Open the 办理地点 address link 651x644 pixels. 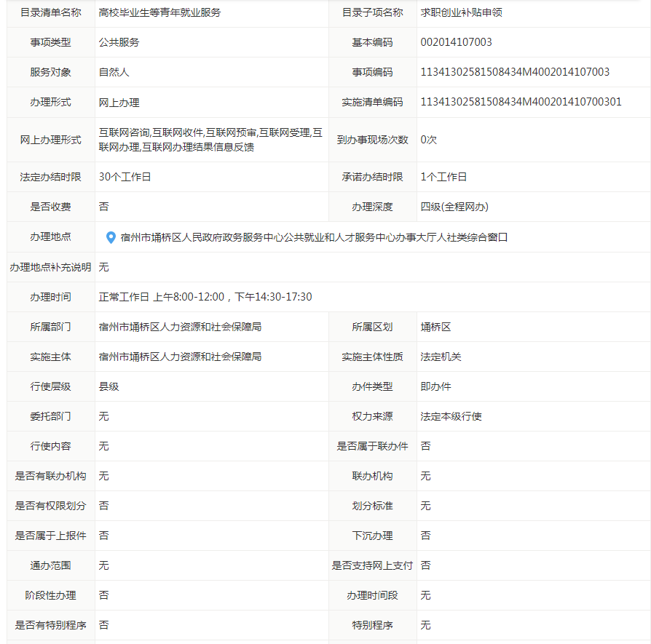coord(313,237)
